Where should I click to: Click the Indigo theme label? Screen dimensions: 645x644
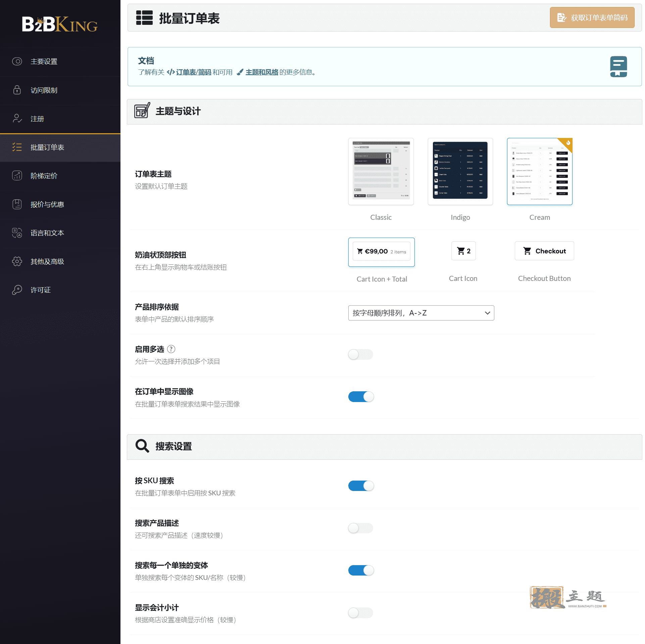(460, 217)
